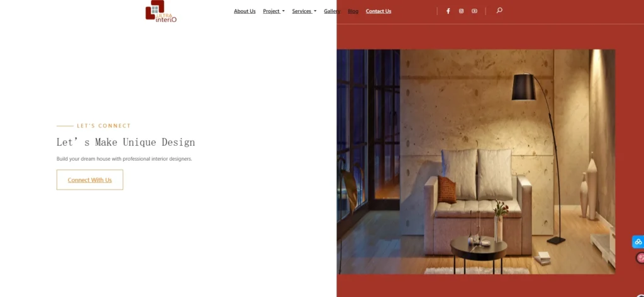Click the Connect With Us button
This screenshot has height=297, width=644.
point(90,180)
